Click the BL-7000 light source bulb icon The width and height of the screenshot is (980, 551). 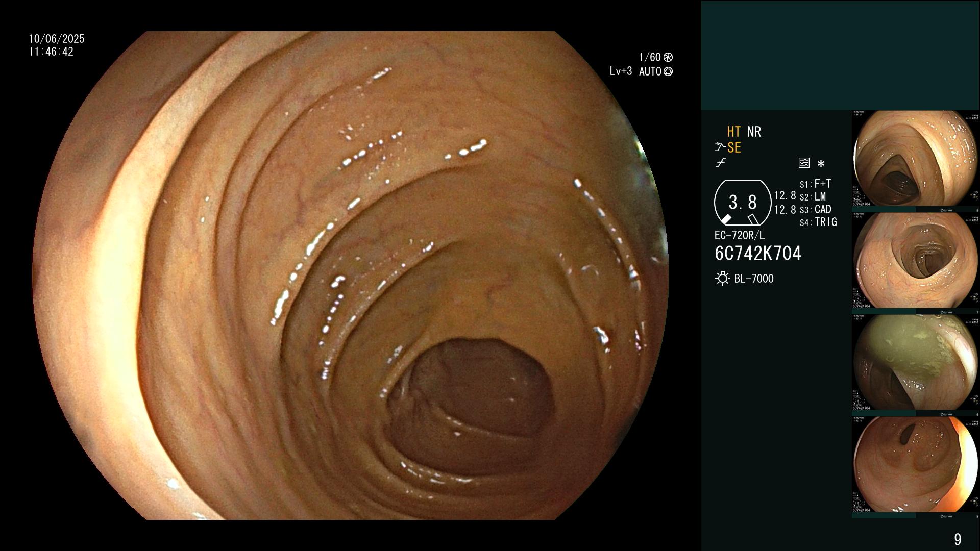(722, 279)
